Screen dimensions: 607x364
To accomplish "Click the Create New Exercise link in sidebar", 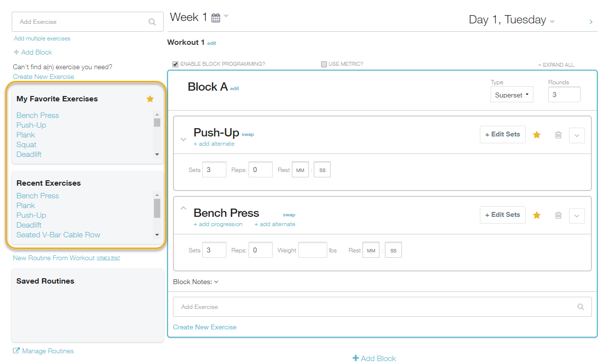I will 44,77.
